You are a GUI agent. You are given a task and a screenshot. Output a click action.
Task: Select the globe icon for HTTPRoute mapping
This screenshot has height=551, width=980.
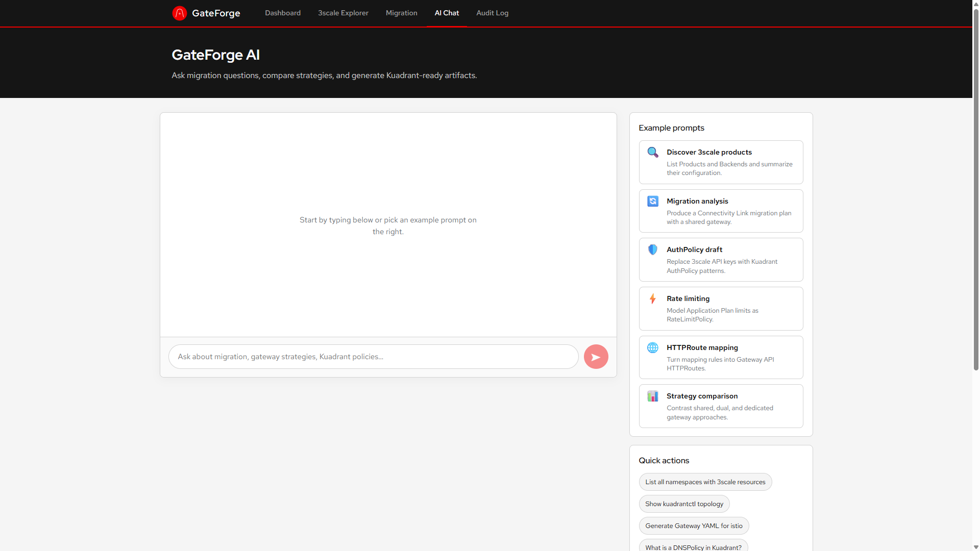[x=653, y=347]
